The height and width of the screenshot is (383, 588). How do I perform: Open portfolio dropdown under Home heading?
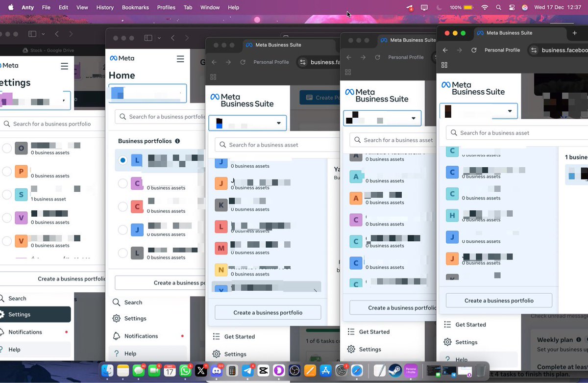(x=148, y=93)
